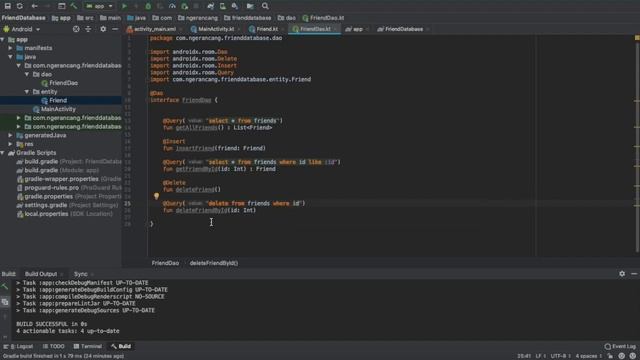Collapse the entity package

pos(27,92)
